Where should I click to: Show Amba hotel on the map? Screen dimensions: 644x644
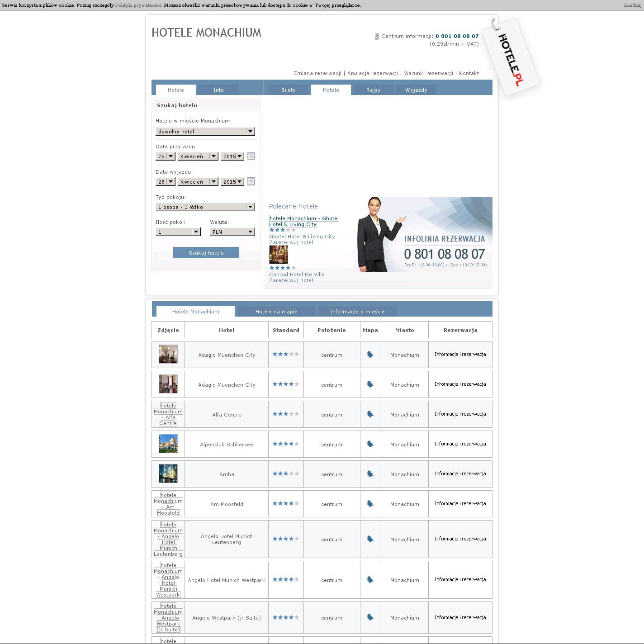(370, 474)
